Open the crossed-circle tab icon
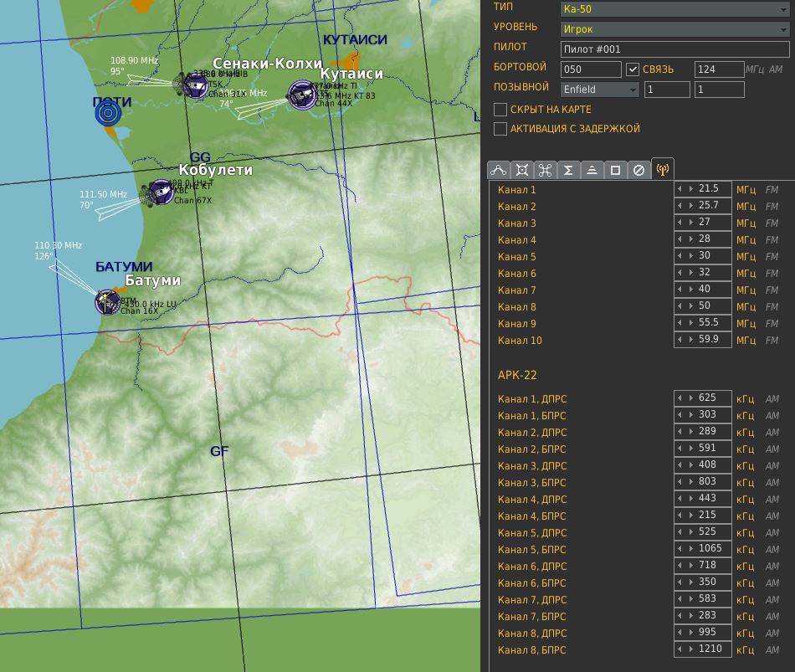Viewport: 795px width, 672px height. pyautogui.click(x=639, y=170)
